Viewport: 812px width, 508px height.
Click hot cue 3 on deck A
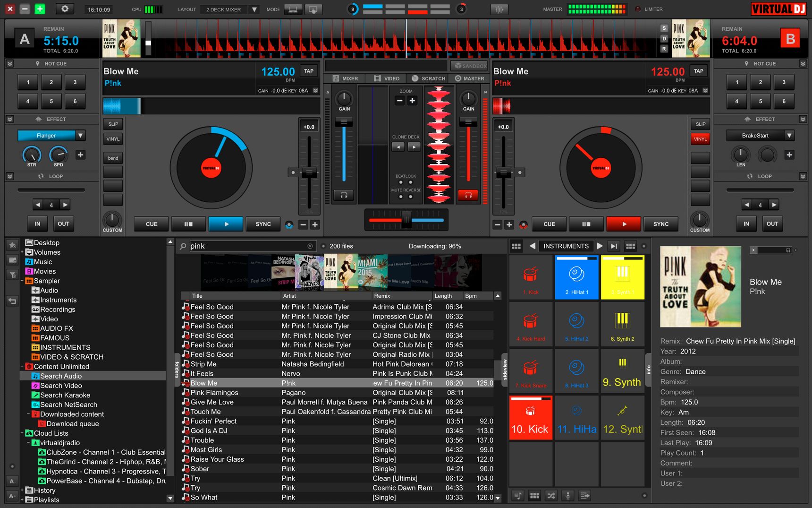[x=75, y=82]
